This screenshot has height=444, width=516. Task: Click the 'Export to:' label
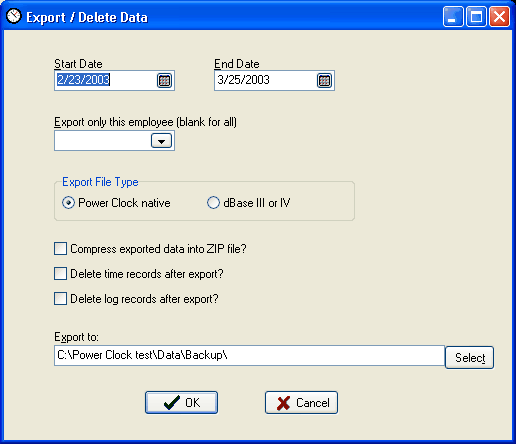pyautogui.click(x=76, y=337)
